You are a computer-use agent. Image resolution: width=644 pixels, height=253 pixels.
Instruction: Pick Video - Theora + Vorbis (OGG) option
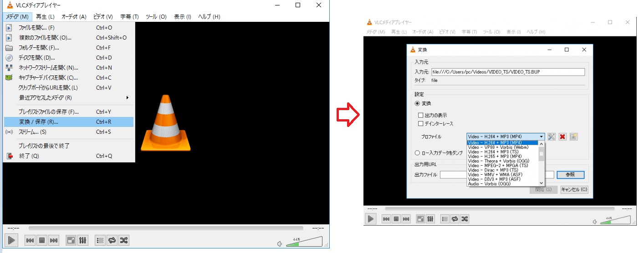502,161
